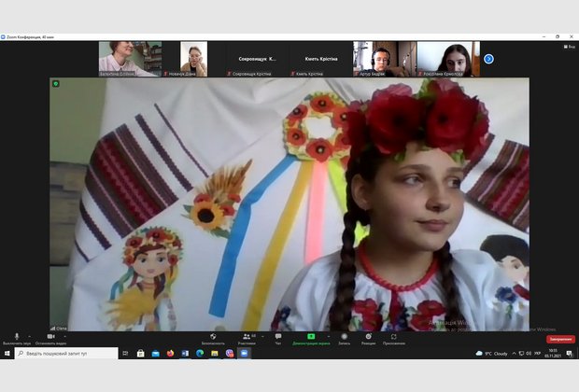Screen dimensions: 579x392
Task: Expand audio options arrow beside microphone
Action: pyautogui.click(x=29, y=336)
